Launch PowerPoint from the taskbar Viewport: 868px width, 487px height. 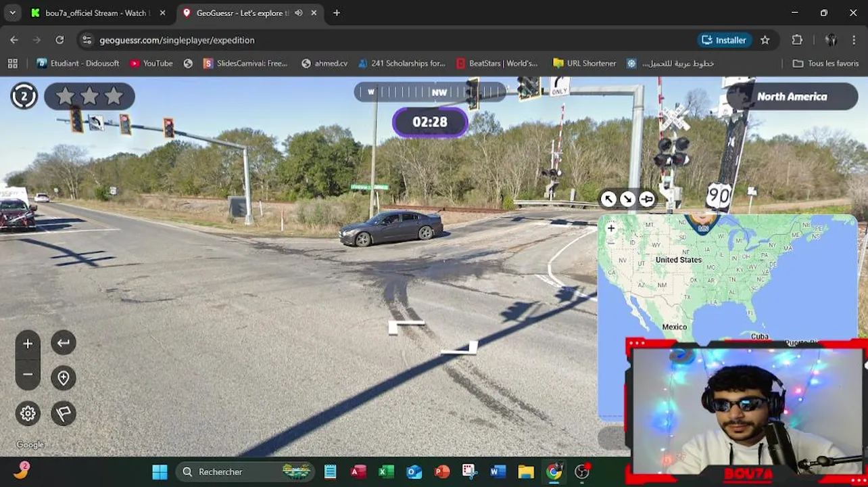[x=442, y=471]
